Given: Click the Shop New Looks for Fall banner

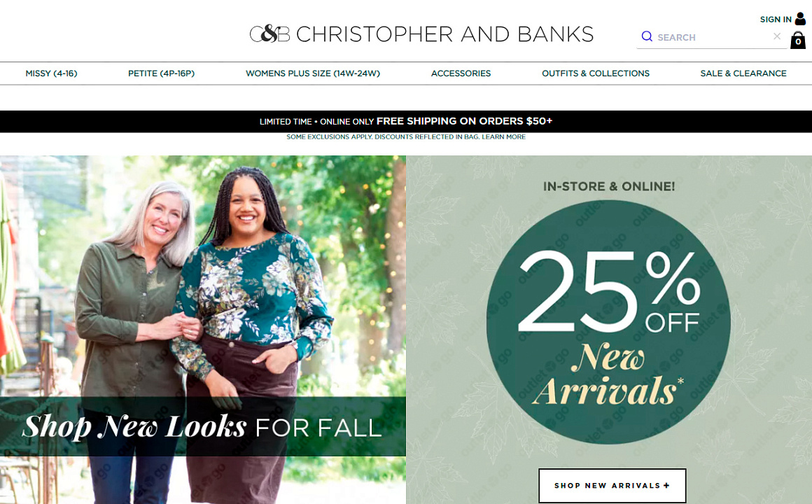Looking at the screenshot, I should 203,426.
